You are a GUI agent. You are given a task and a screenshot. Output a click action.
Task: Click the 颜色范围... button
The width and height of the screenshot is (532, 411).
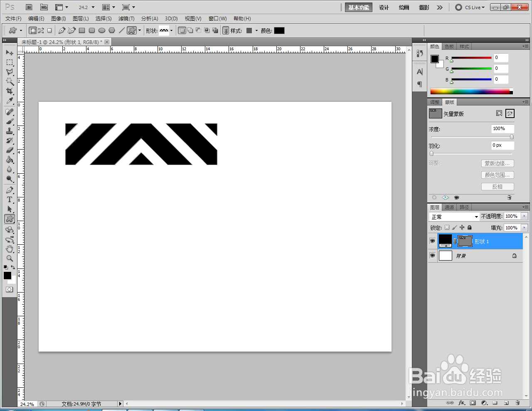[x=498, y=175]
